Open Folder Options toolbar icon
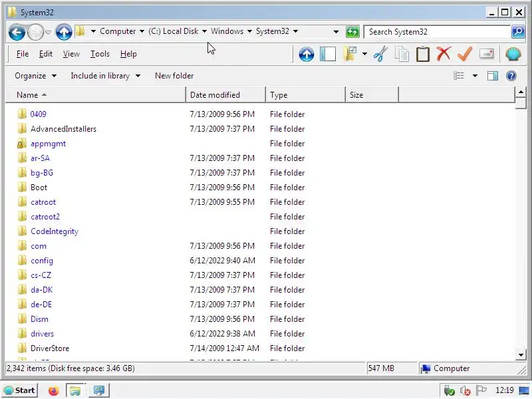Image resolution: width=532 pixels, height=399 pixels. pyautogui.click(x=350, y=54)
